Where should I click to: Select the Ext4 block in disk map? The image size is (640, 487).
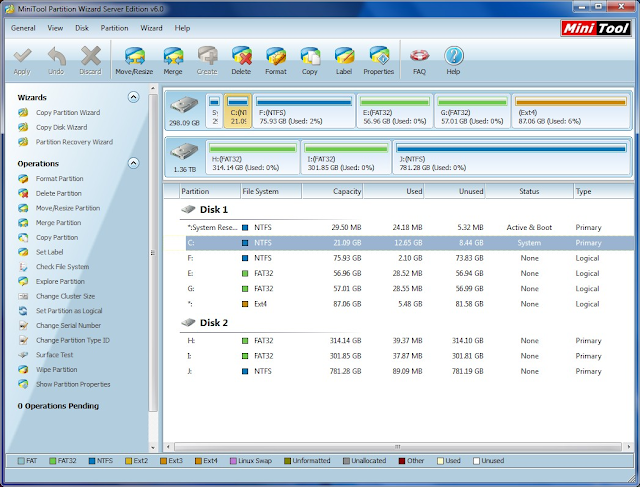click(x=571, y=111)
